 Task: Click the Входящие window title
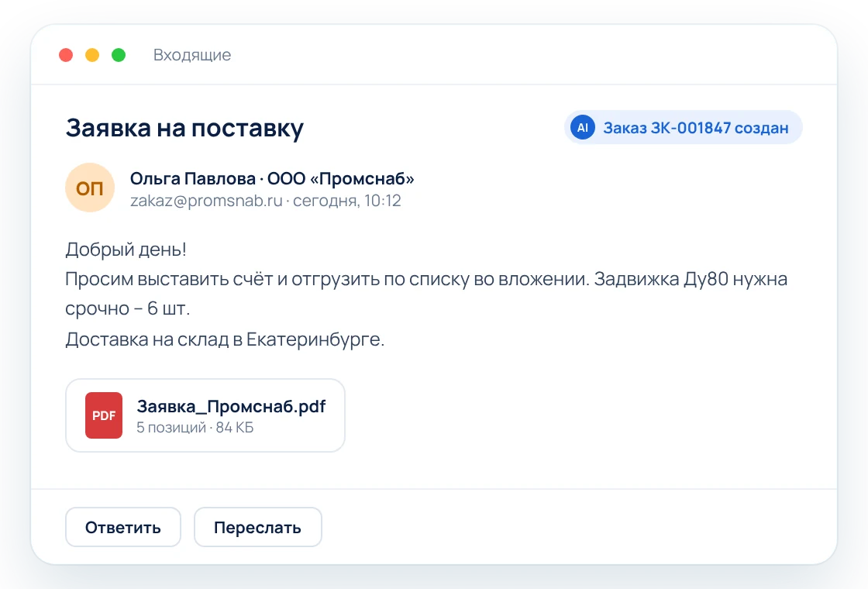pyautogui.click(x=192, y=55)
